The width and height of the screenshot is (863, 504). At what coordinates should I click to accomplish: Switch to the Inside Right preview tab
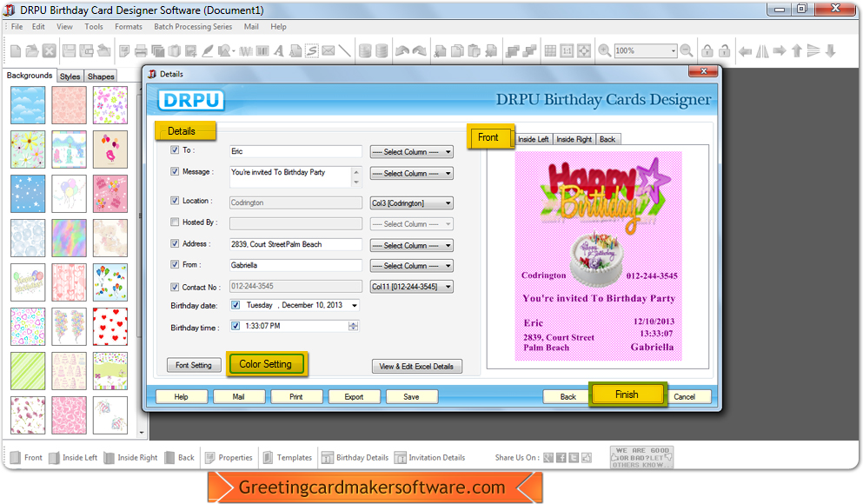click(x=574, y=139)
